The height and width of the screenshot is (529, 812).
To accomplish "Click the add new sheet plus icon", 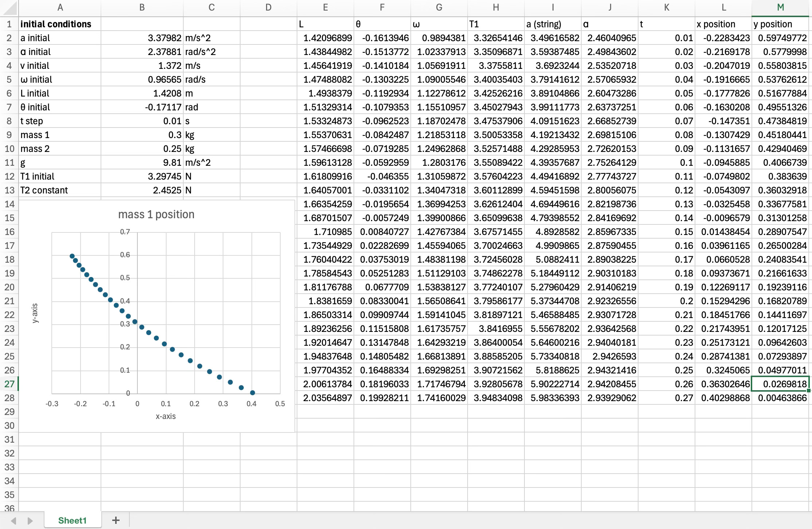I will (x=116, y=520).
